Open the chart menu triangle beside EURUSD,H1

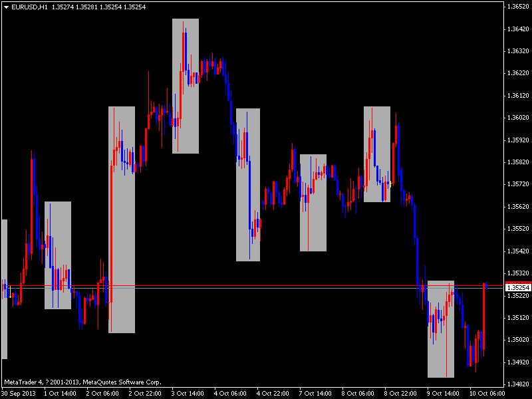pos(6,7)
